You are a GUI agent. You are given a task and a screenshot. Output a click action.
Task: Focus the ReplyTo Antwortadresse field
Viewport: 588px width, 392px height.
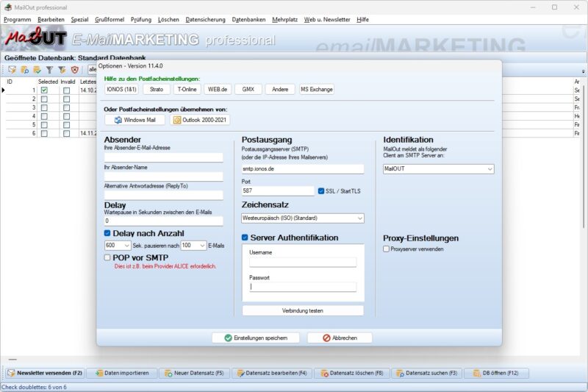[x=163, y=195]
